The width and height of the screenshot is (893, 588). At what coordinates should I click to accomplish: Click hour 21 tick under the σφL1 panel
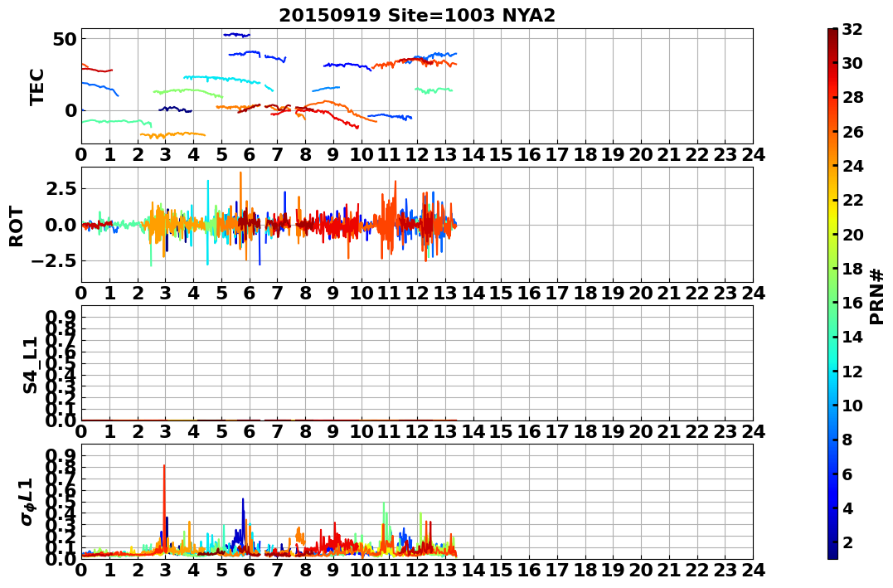click(x=669, y=570)
